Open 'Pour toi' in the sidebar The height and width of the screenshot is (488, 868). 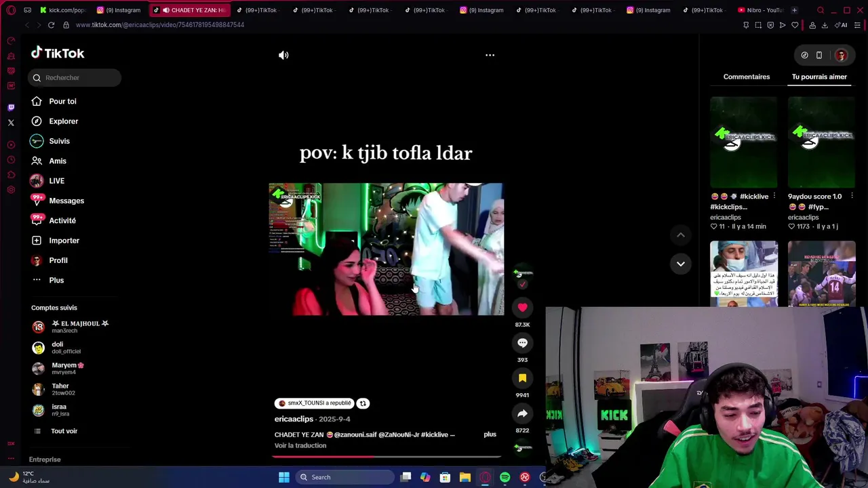[x=62, y=101]
